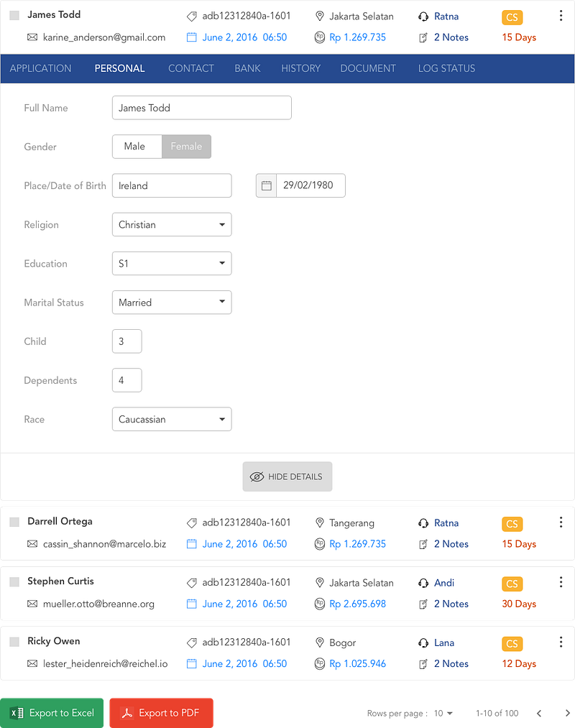Open the Race dropdown showing Caucassian
Image resolution: width=575 pixels, height=728 pixels.
[x=172, y=419]
